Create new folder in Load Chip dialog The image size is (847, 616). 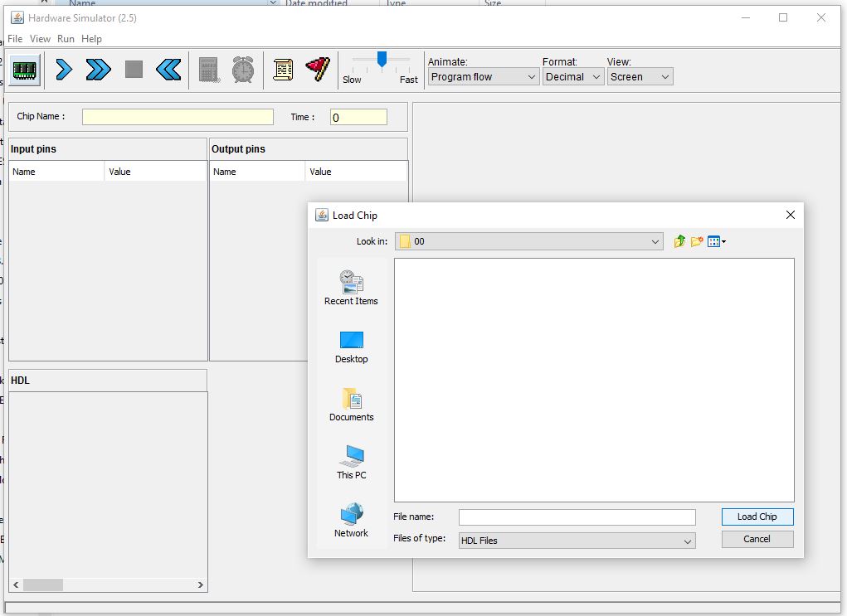697,241
